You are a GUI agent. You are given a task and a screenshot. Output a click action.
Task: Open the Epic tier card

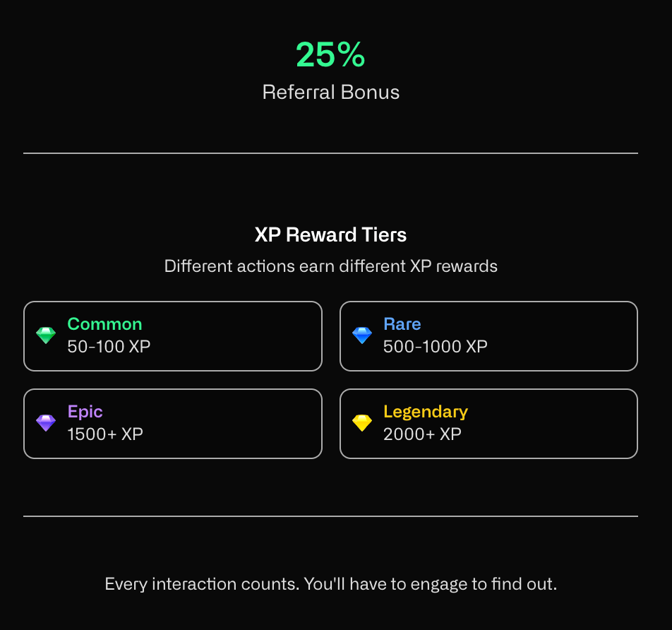(173, 424)
